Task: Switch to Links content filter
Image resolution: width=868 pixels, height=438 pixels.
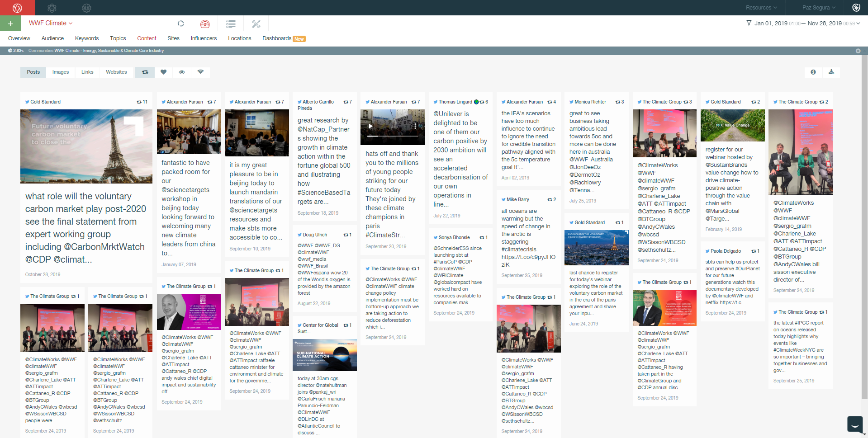Action: pos(87,72)
